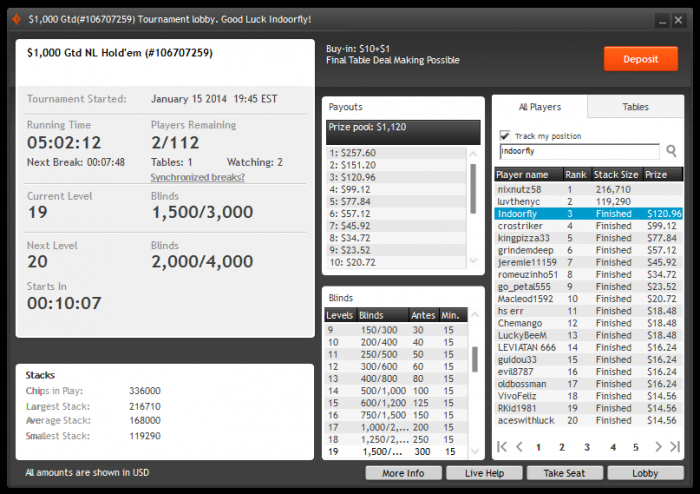Click the Payouts scrollbar thumb
The width and height of the screenshot is (700, 494).
pyautogui.click(x=473, y=188)
